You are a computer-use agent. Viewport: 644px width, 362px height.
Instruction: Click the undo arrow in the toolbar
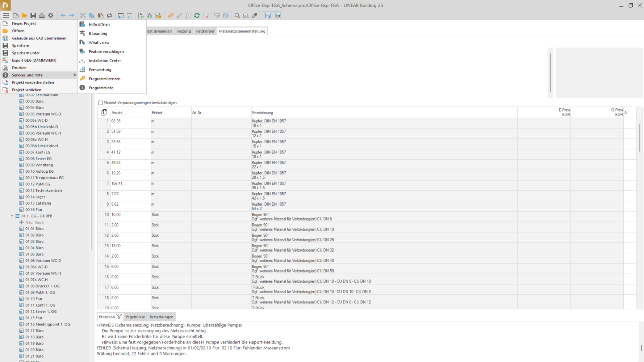[63, 16]
